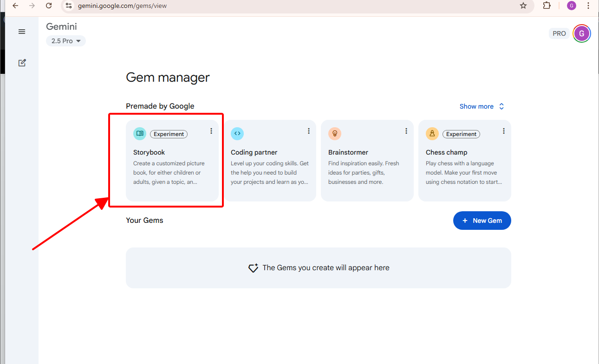Open Storybook three-dot options menu
Screen dimensions: 599x364
click(211, 131)
